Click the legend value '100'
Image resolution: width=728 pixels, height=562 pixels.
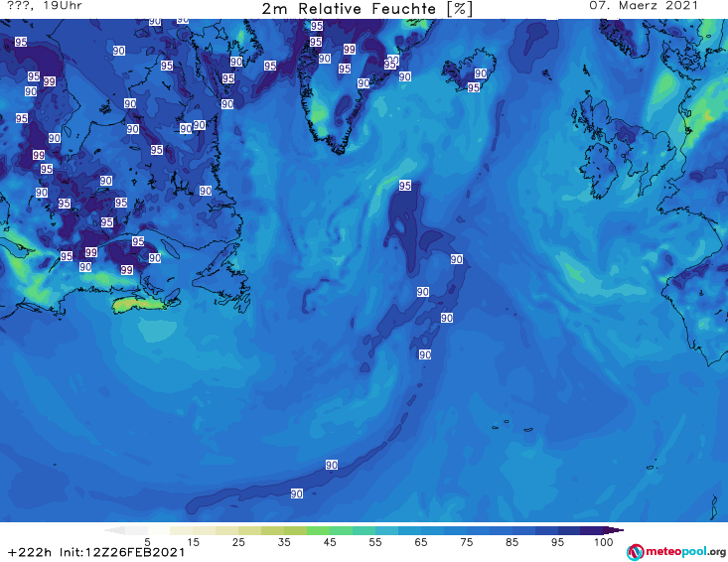(604, 542)
